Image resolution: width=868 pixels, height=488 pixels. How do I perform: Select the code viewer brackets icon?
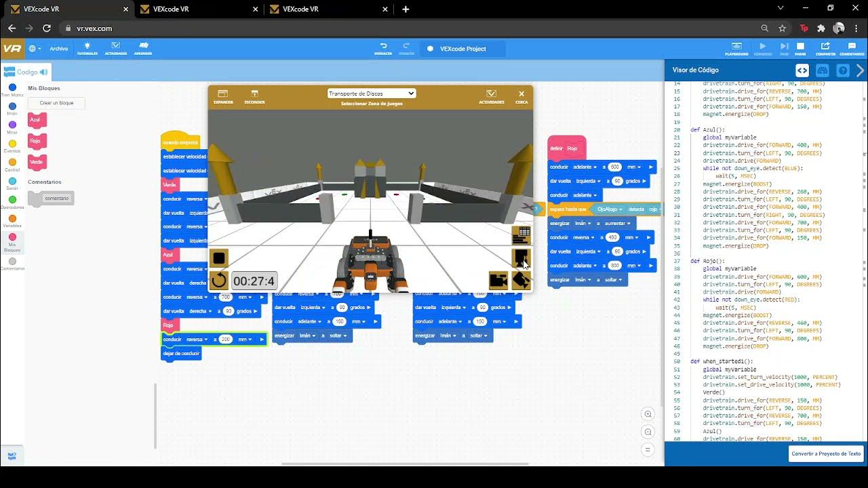802,70
